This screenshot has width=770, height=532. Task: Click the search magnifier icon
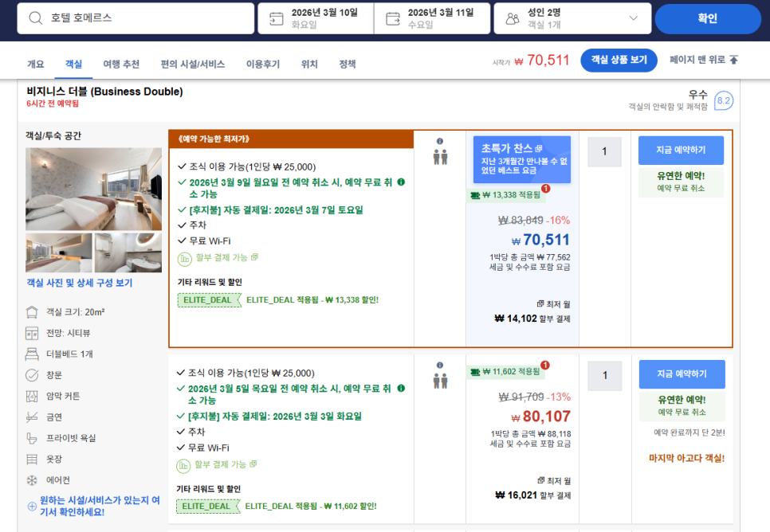(35, 18)
